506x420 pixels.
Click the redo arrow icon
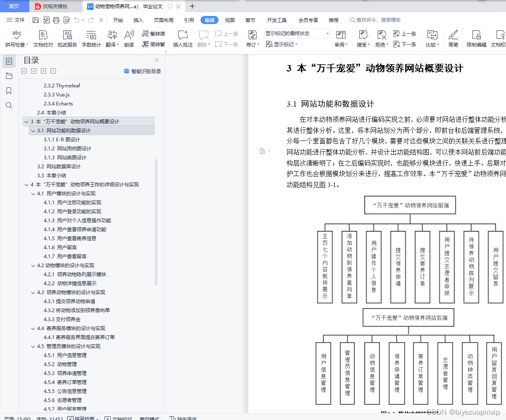(x=91, y=20)
